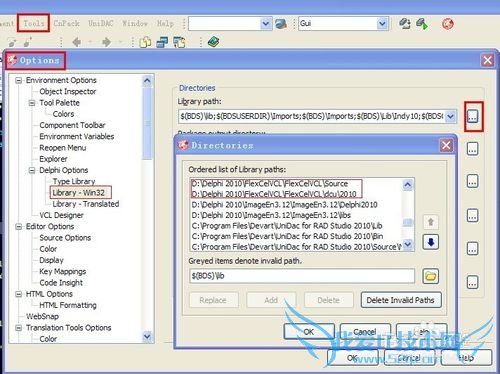Open the Tools menu
Screen dimensions: 500x374
(34, 23)
